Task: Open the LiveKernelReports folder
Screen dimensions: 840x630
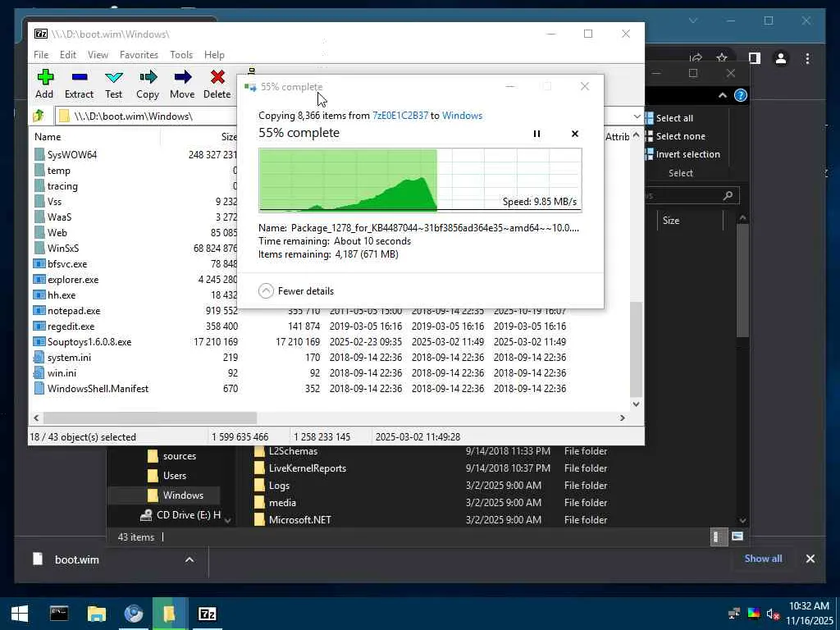Action: (308, 468)
